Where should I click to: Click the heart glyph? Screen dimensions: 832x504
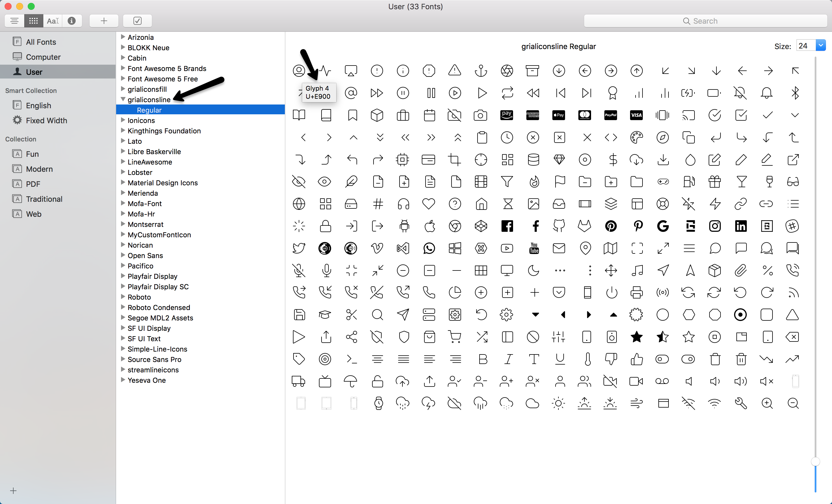(x=429, y=204)
